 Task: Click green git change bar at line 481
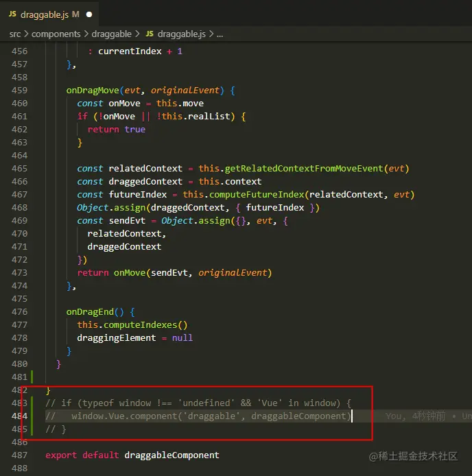(x=32, y=377)
